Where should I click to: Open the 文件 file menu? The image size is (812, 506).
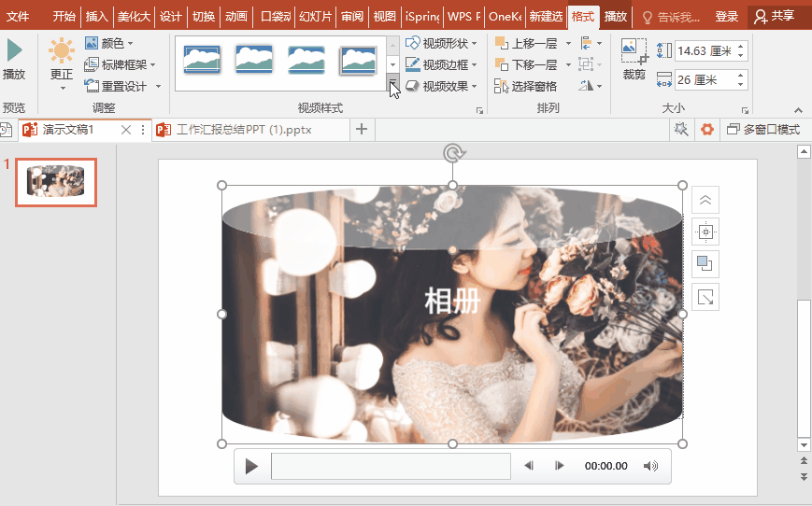(x=18, y=17)
